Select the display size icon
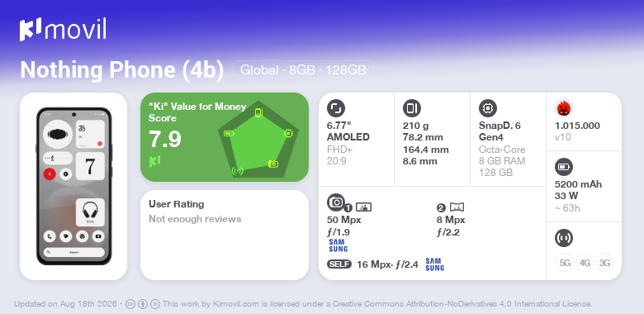 [336, 108]
